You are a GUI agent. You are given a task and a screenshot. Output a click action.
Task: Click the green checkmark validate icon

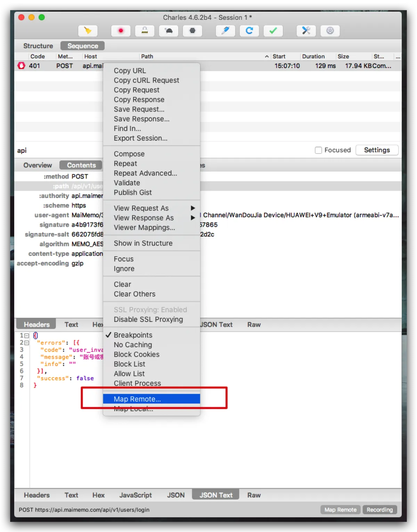point(273,31)
